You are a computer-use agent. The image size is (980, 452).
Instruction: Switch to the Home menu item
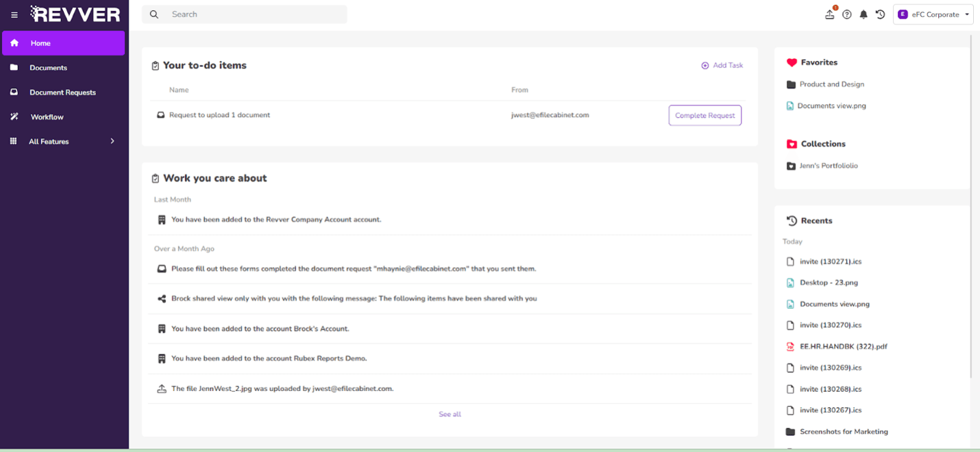pyautogui.click(x=41, y=42)
